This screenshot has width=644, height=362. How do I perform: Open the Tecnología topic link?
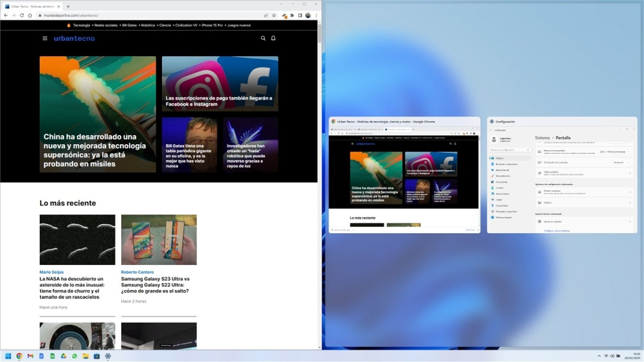(81, 25)
